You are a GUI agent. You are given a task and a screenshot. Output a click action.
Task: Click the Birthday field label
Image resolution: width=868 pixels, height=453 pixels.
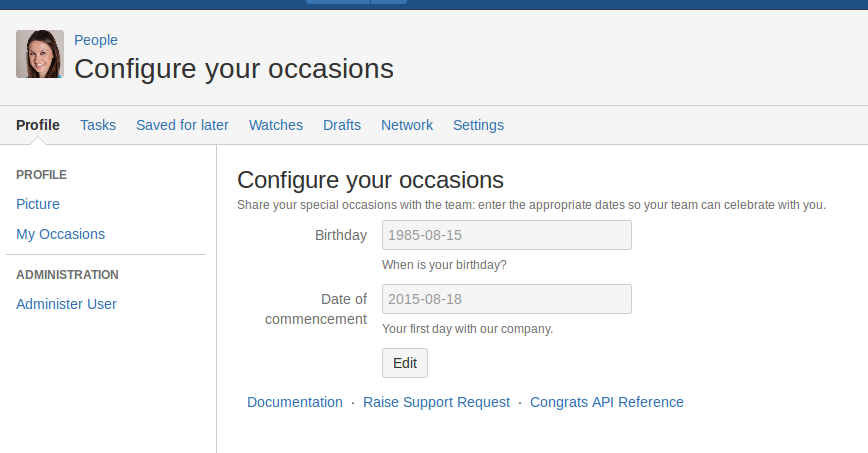click(x=341, y=235)
